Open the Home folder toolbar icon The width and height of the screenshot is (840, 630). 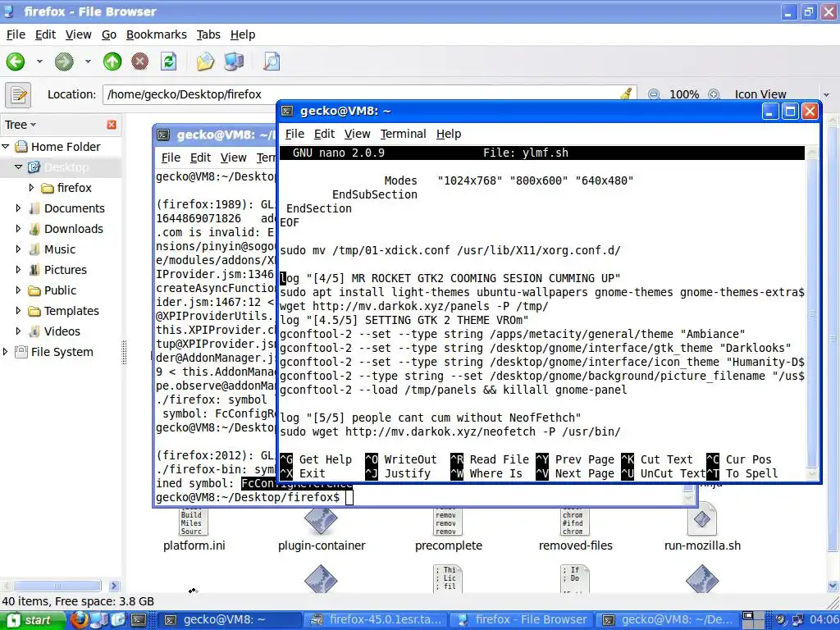coord(205,62)
